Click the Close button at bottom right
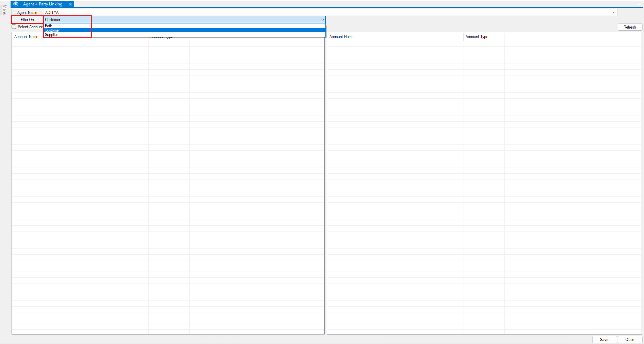This screenshot has height=344, width=644. [630, 340]
